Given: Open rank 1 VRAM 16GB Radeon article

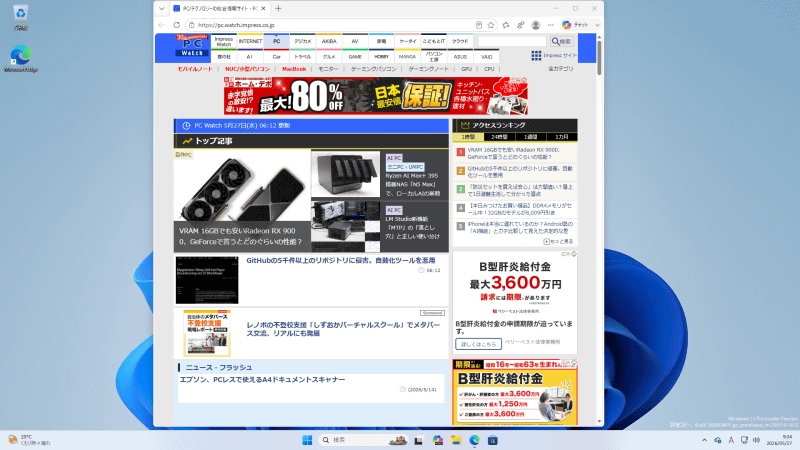Looking at the screenshot, I should point(513,154).
